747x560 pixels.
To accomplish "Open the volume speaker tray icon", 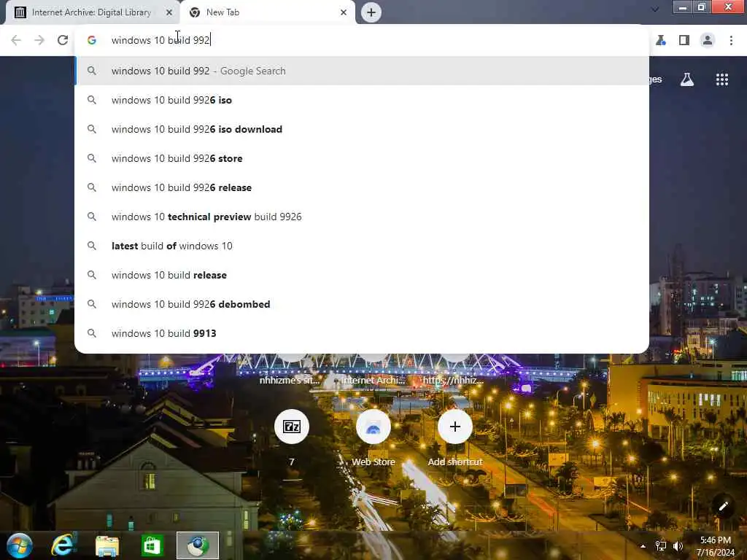I will (678, 546).
